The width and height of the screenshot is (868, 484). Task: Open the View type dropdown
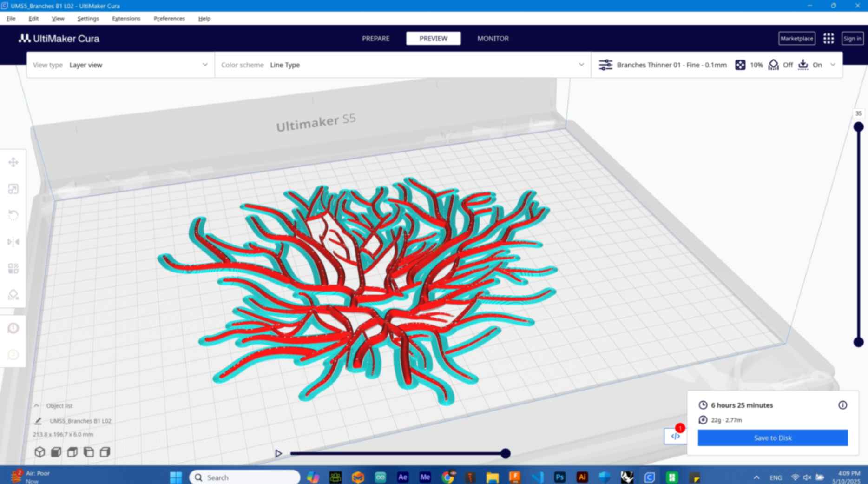[120, 65]
